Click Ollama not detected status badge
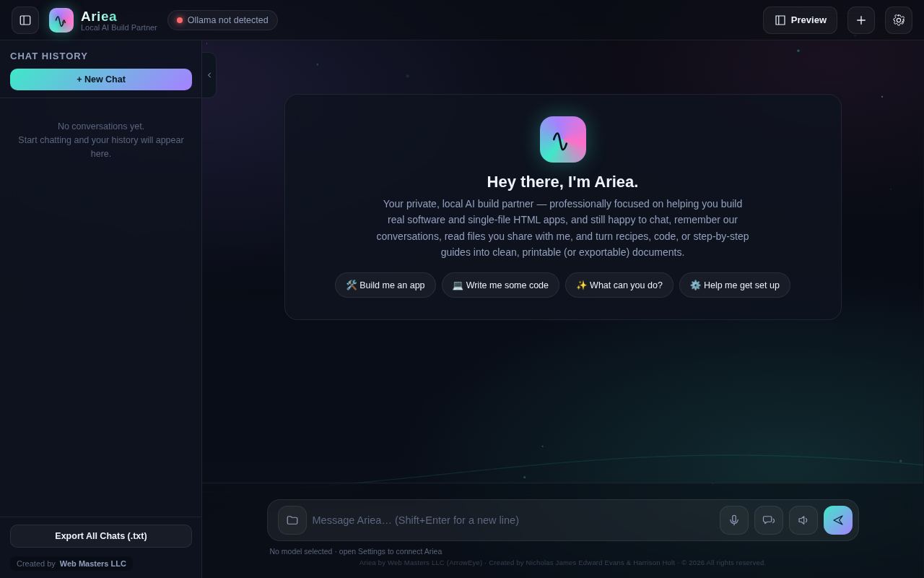 click(x=222, y=20)
